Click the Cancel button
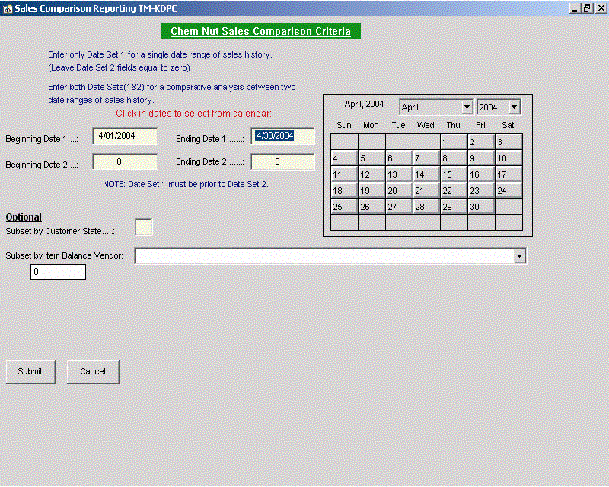609x487 pixels. pos(93,372)
